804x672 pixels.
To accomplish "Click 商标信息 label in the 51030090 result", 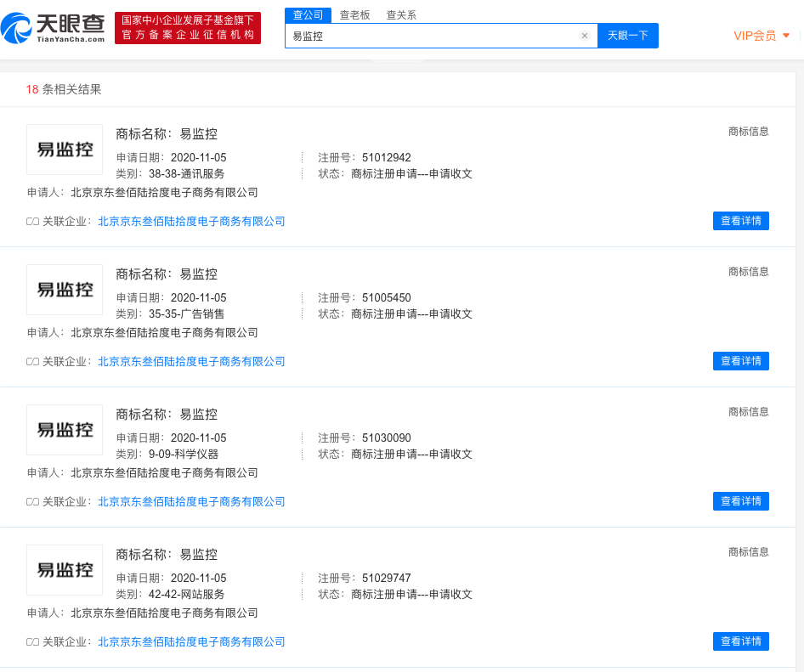I will [749, 412].
